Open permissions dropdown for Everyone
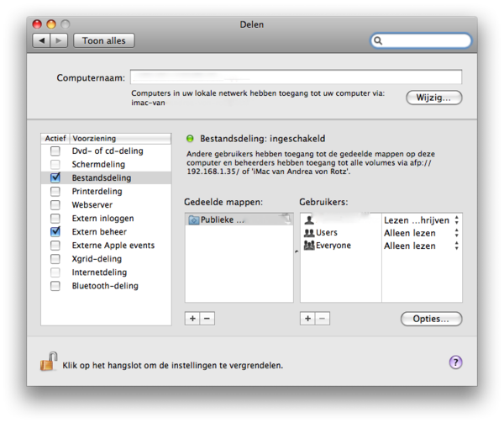The width and height of the screenshot is (504, 423). (x=456, y=246)
